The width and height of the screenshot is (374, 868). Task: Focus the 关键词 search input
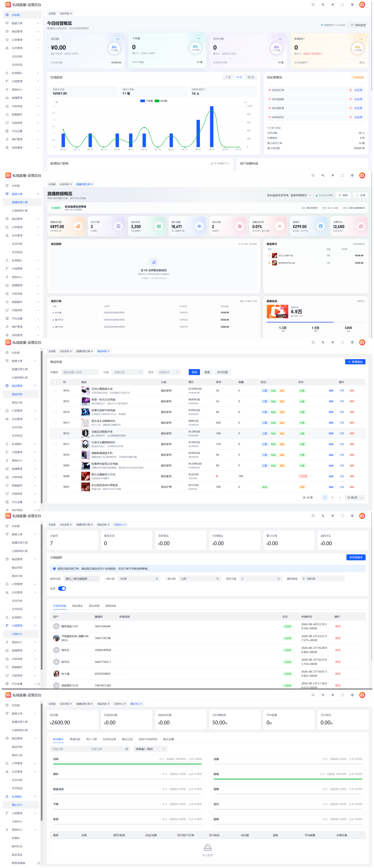[80, 372]
